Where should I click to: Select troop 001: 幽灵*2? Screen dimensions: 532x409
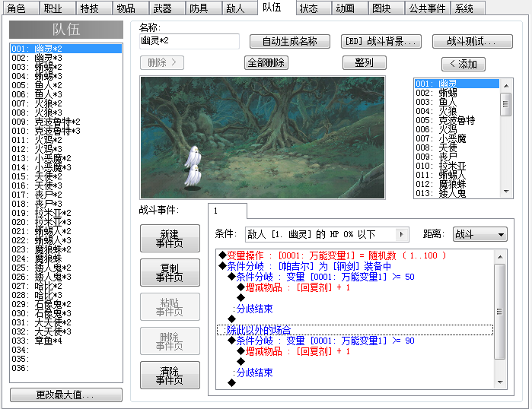[66, 49]
